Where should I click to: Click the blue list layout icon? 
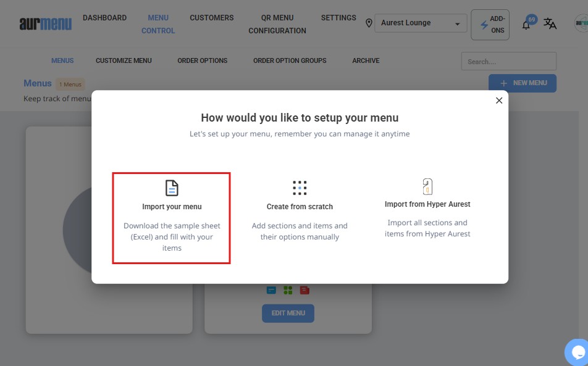(271, 290)
